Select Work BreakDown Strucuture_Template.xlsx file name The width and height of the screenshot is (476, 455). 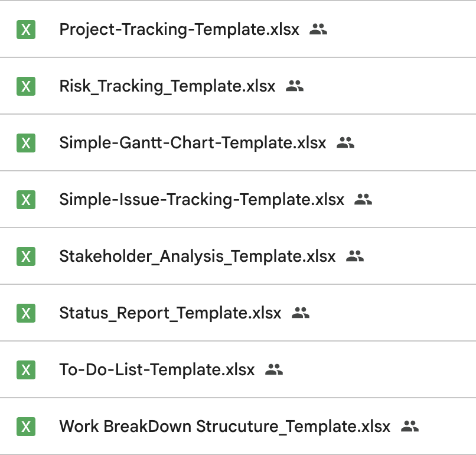pyautogui.click(x=224, y=427)
